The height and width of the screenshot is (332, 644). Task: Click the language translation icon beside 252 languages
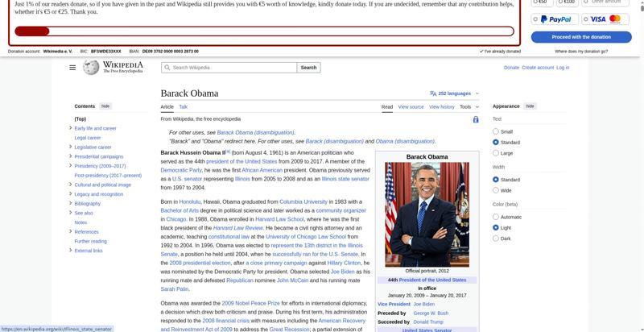[433, 93]
